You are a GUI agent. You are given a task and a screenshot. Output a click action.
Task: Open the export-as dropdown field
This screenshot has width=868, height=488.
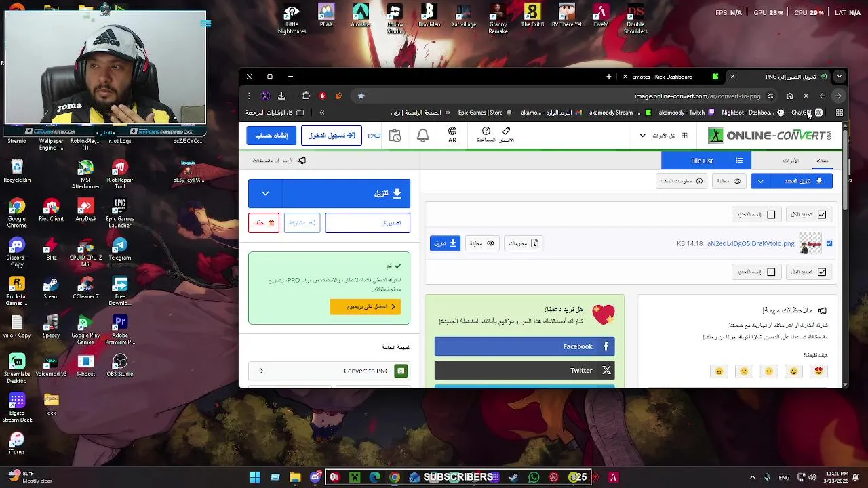point(368,223)
